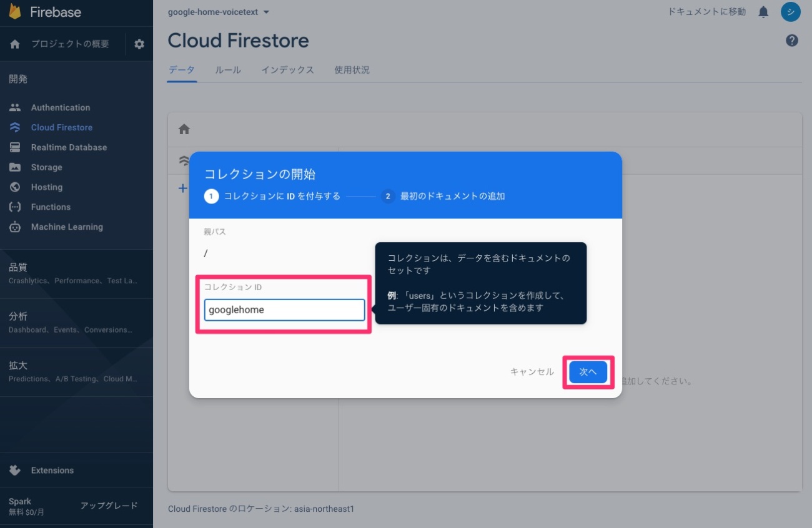This screenshot has width=812, height=528.
Task: Switch to the データ tab
Action: click(182, 70)
